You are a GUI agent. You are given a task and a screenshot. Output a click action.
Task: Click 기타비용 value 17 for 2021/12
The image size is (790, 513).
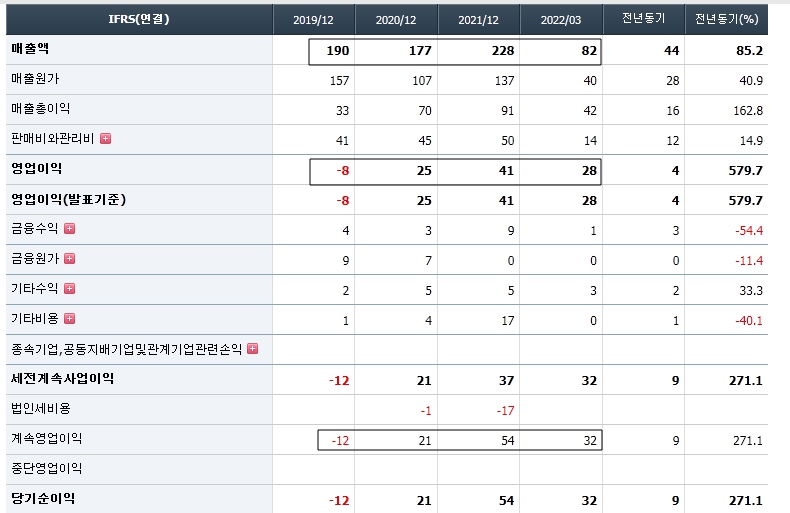click(x=508, y=320)
